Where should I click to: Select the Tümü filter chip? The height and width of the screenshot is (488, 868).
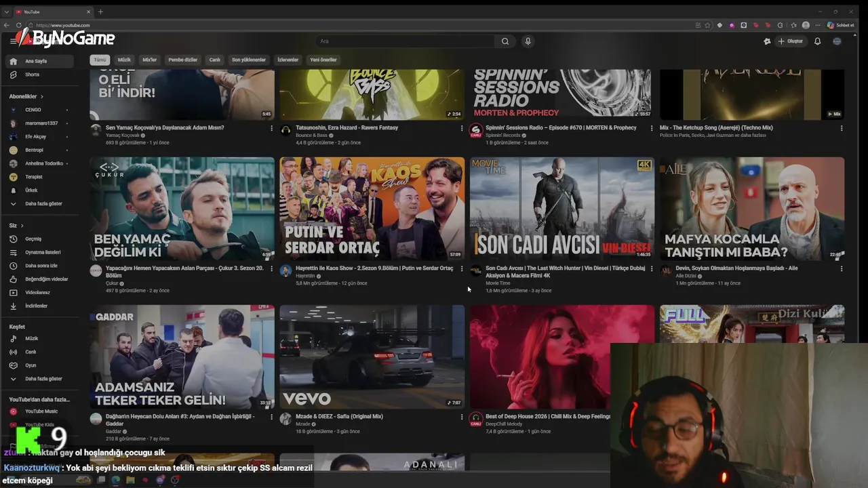[100, 60]
